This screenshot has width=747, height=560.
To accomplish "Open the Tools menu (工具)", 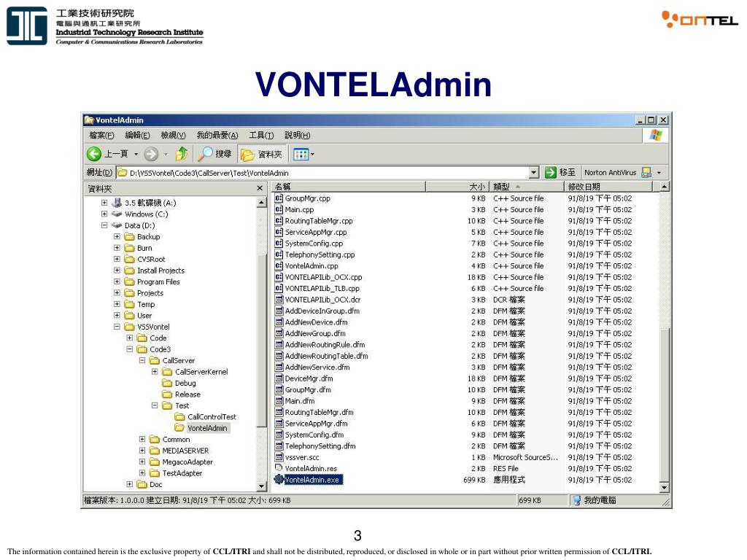I will point(261,135).
